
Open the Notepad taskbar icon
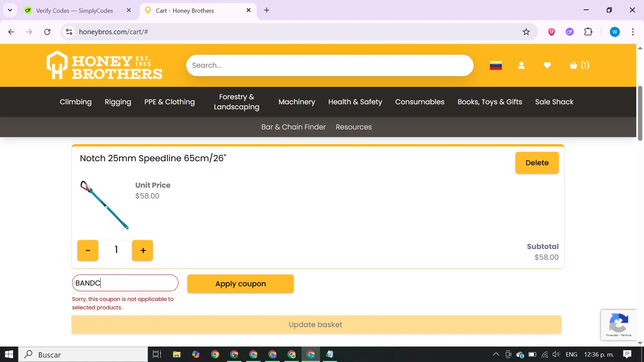coord(330,354)
